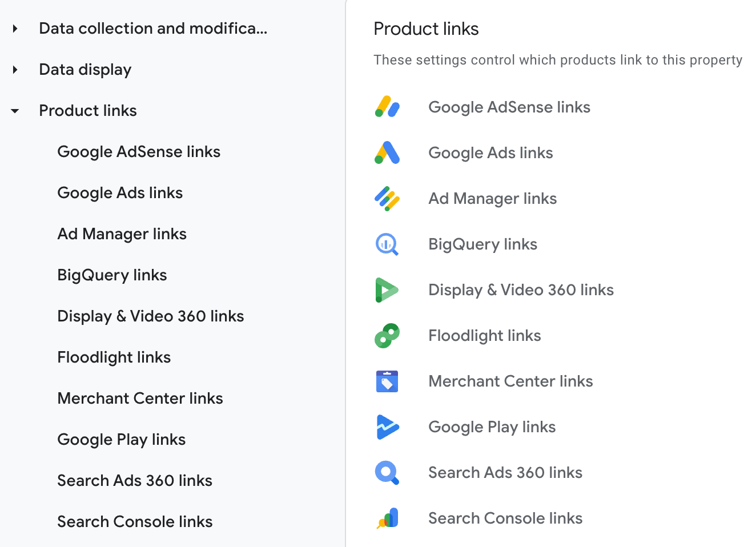Select the Floodlight green icon

(x=387, y=335)
